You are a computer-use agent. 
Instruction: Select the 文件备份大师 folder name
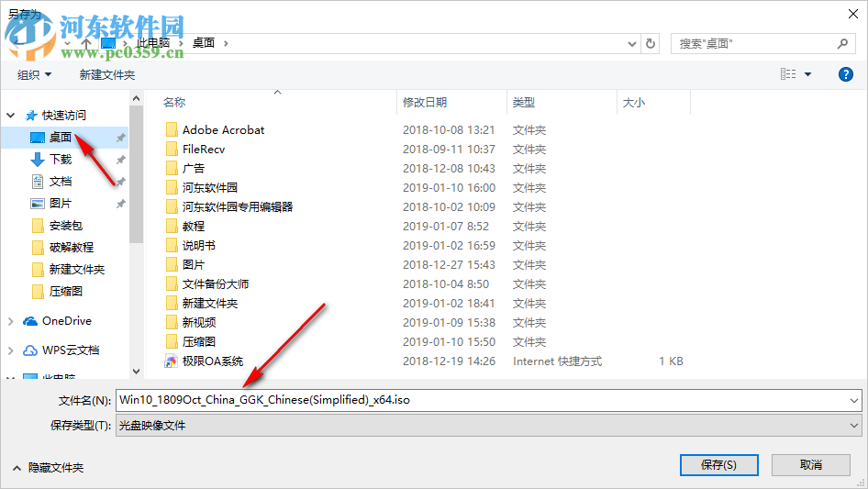point(216,284)
